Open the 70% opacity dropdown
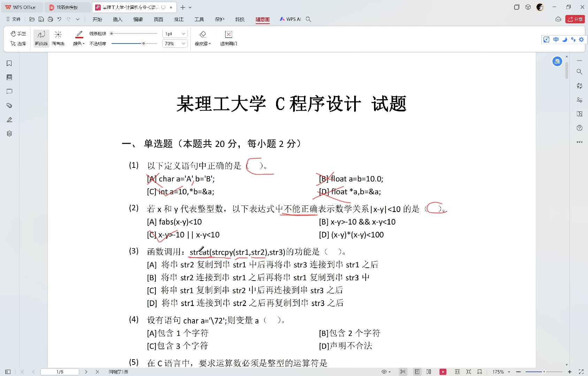 pyautogui.click(x=175, y=44)
